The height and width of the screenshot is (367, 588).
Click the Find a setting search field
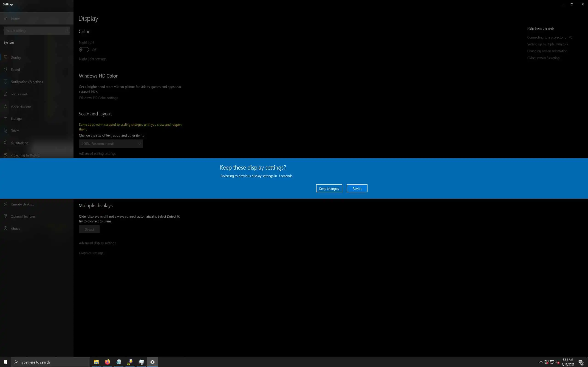pos(37,31)
